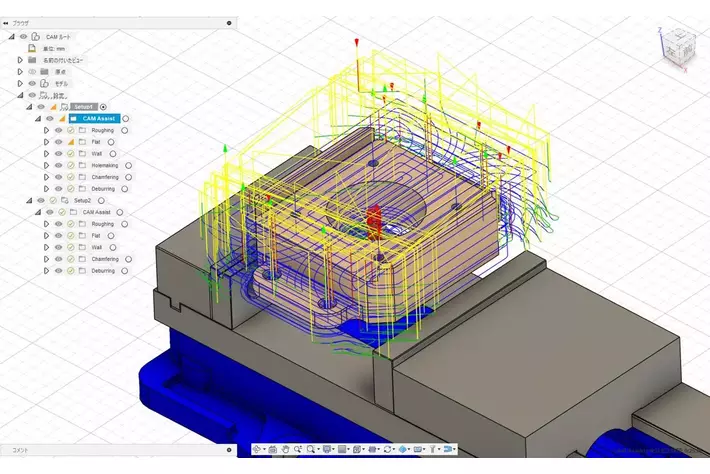Click the Setup2 Wall folder
The height and width of the screenshot is (474, 710).
coord(97,247)
